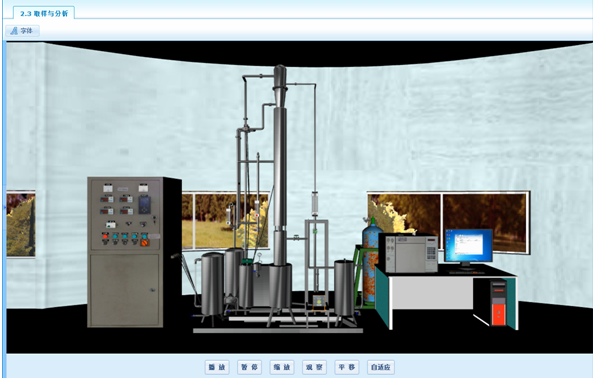Click the 暂停 pause button
593x378 pixels.
point(250,367)
